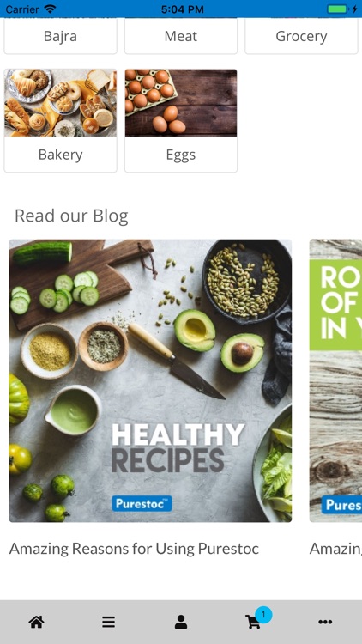Open Amazing Reasons for Using Purestoc link
This screenshot has width=362, height=644.
134,549
